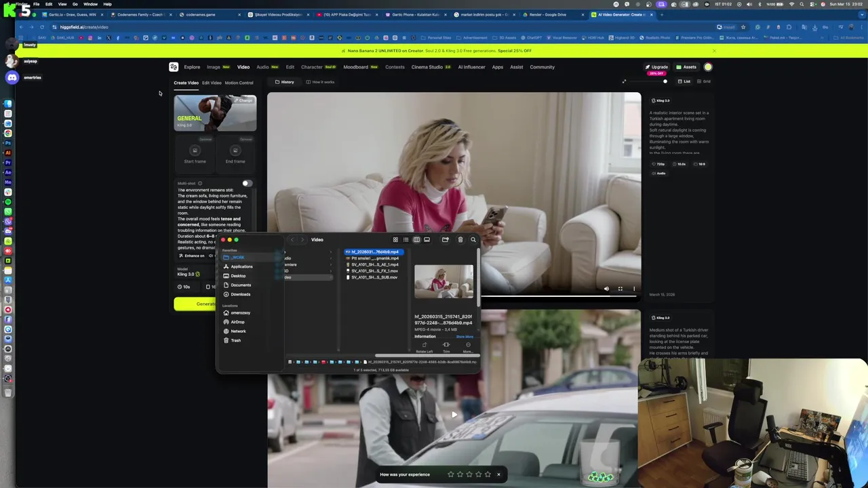Click the Finder new folder icon
Image resolution: width=868 pixels, height=488 pixels.
coord(445,240)
